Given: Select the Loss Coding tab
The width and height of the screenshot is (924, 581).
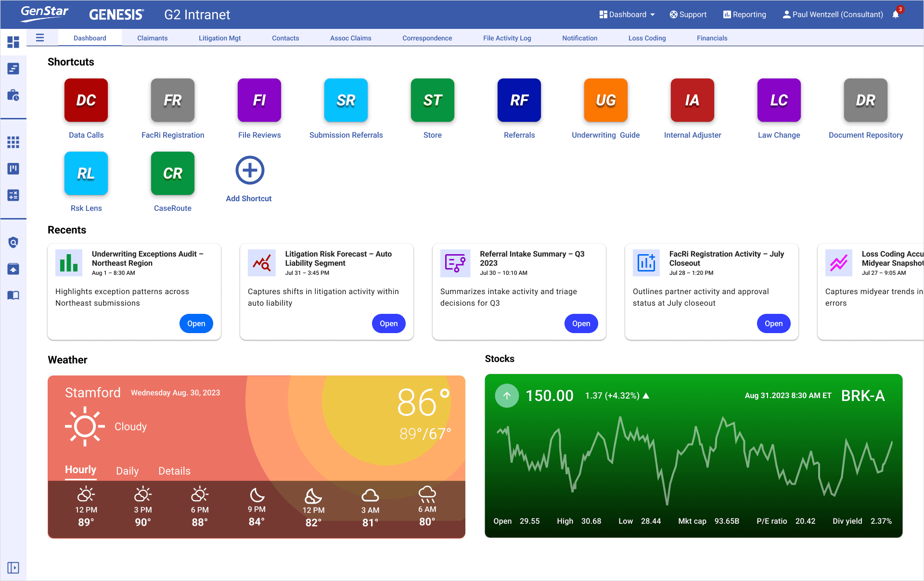Looking at the screenshot, I should coord(647,38).
